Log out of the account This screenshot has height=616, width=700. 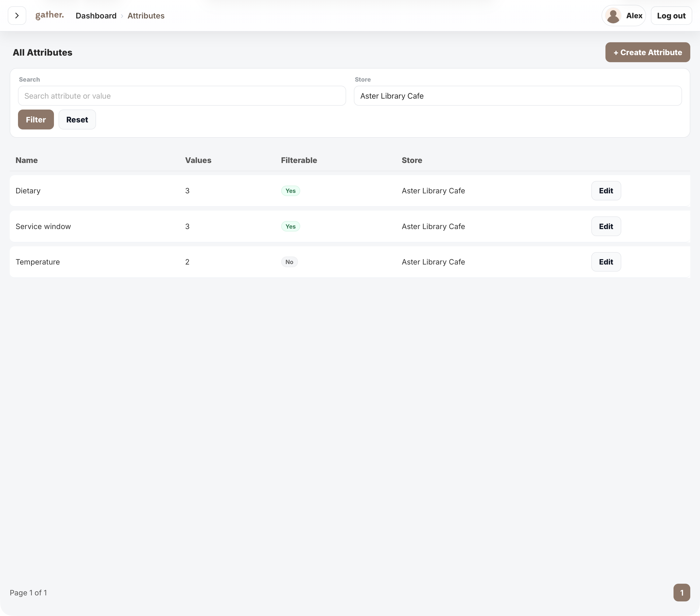click(x=671, y=16)
